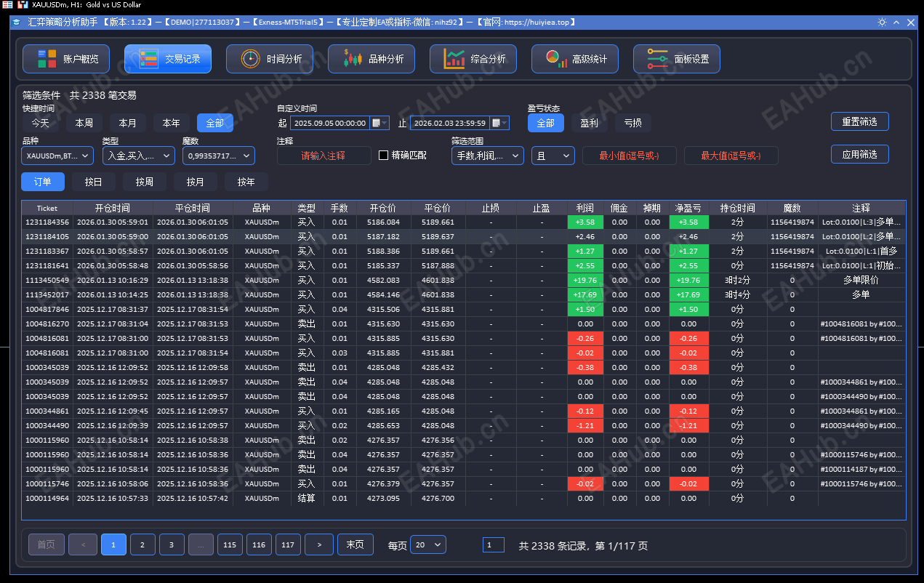Open the 且 logic operator dropdown
This screenshot has height=583, width=924.
[x=553, y=156]
